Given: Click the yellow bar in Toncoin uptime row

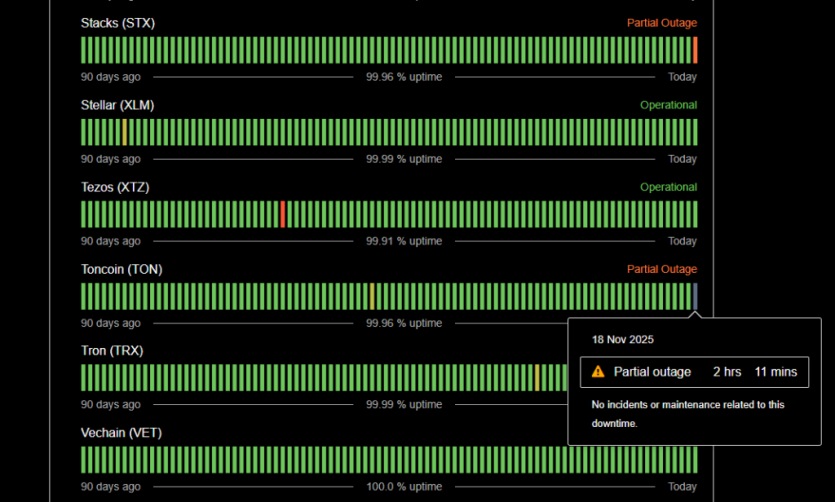Looking at the screenshot, I should coord(372,296).
